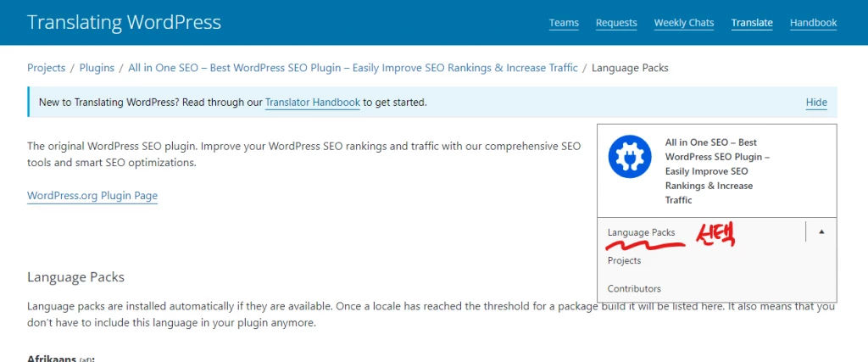Open the Requests navigation link

coord(616,23)
